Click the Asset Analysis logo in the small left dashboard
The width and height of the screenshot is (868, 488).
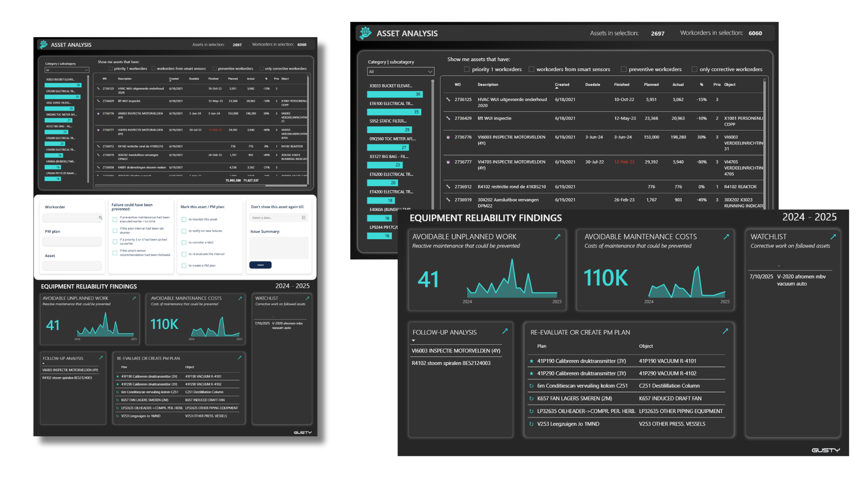pyautogui.click(x=43, y=44)
